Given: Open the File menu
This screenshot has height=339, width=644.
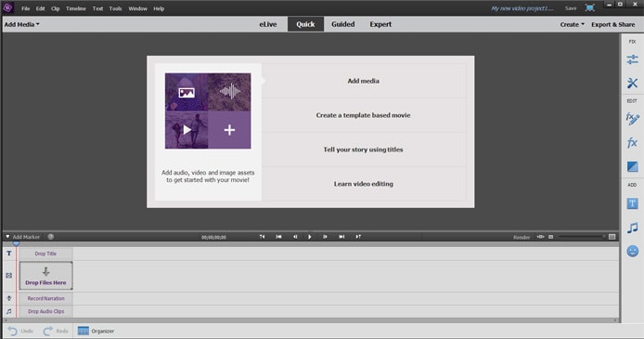Looking at the screenshot, I should tap(25, 8).
